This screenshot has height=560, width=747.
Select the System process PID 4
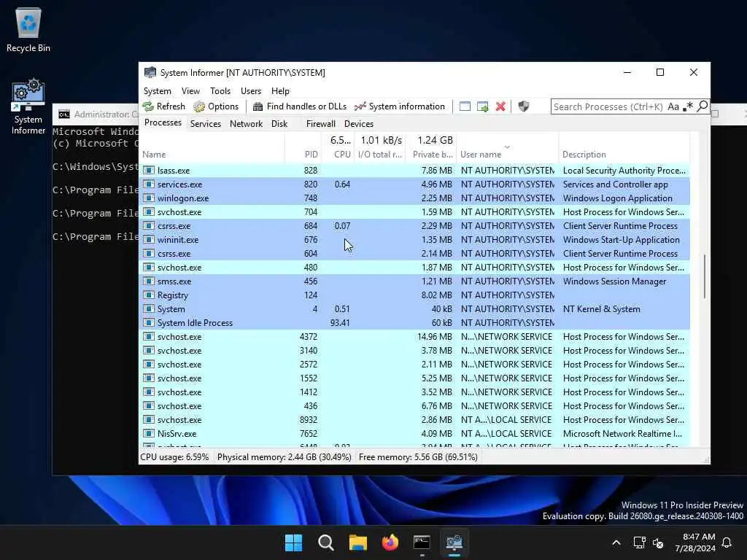414,309
